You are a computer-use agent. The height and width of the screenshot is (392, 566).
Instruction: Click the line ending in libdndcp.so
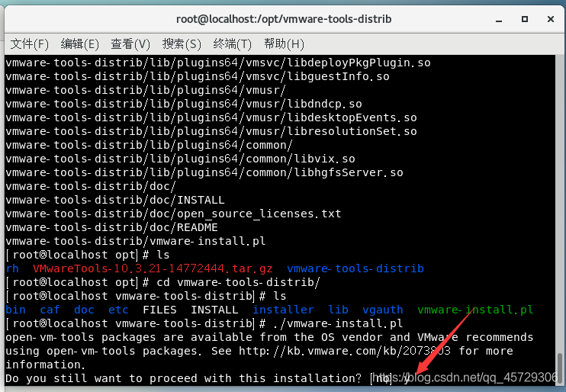point(184,104)
